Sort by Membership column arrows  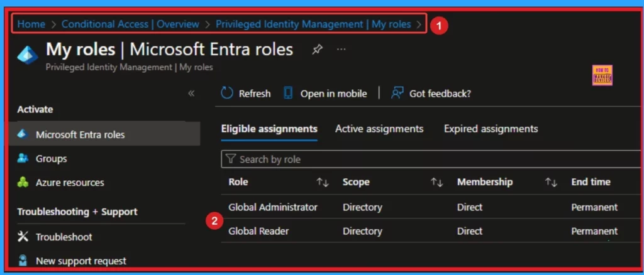pyautogui.click(x=551, y=182)
